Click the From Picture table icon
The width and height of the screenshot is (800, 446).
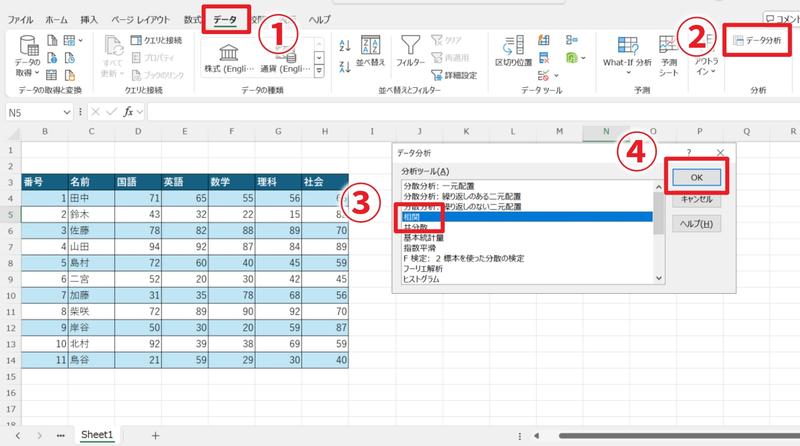coord(69,40)
